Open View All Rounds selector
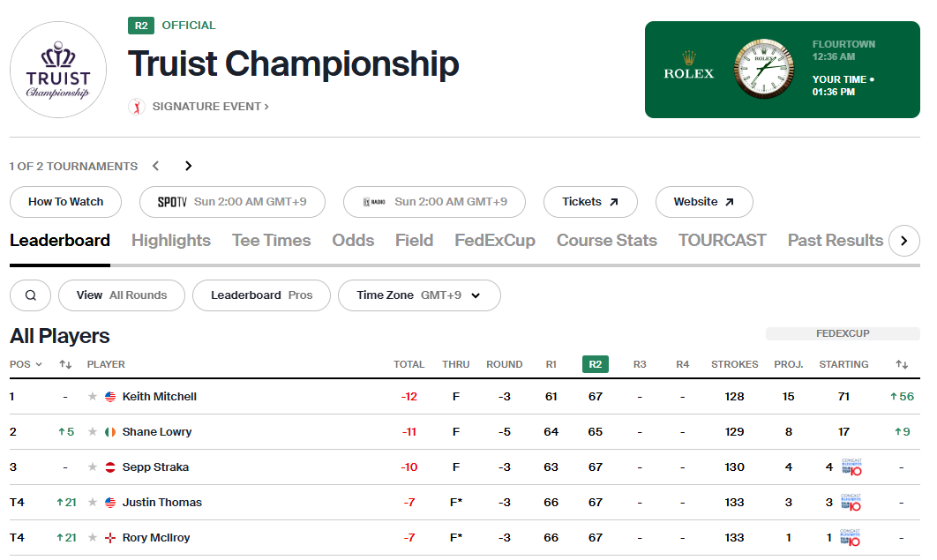Image resolution: width=937 pixels, height=560 pixels. click(x=121, y=295)
